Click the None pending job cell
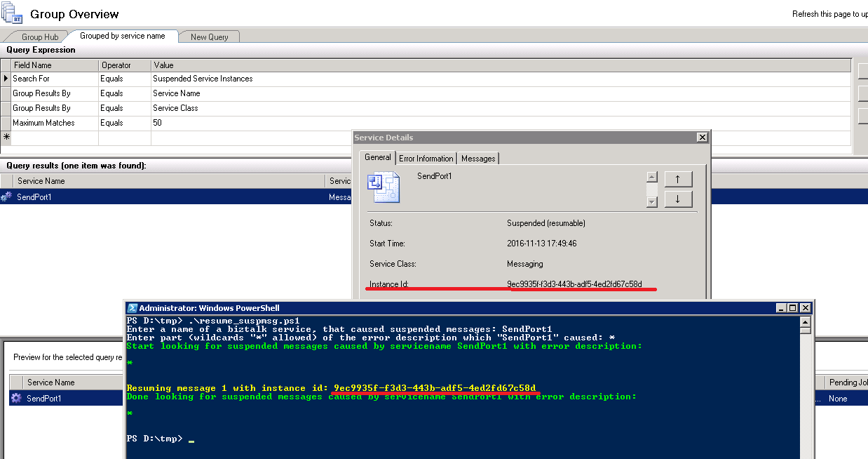 click(838, 399)
